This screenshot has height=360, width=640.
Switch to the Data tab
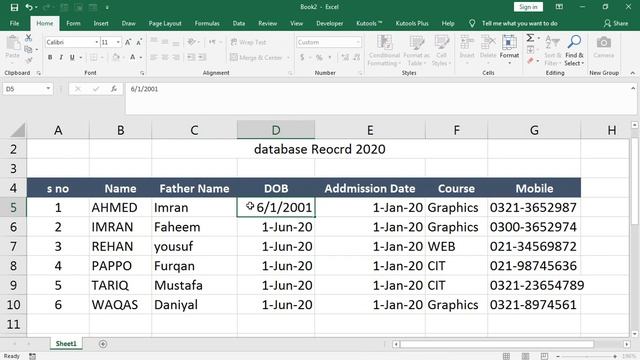tap(239, 23)
